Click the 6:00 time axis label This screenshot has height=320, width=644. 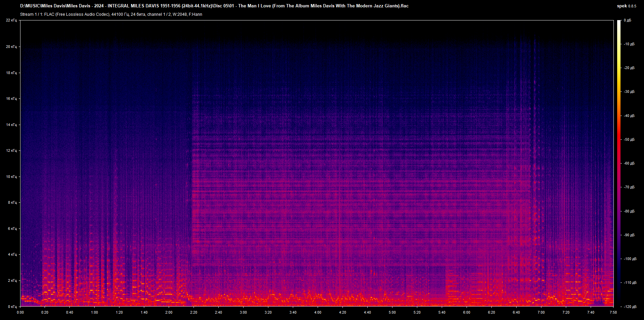tap(467, 312)
